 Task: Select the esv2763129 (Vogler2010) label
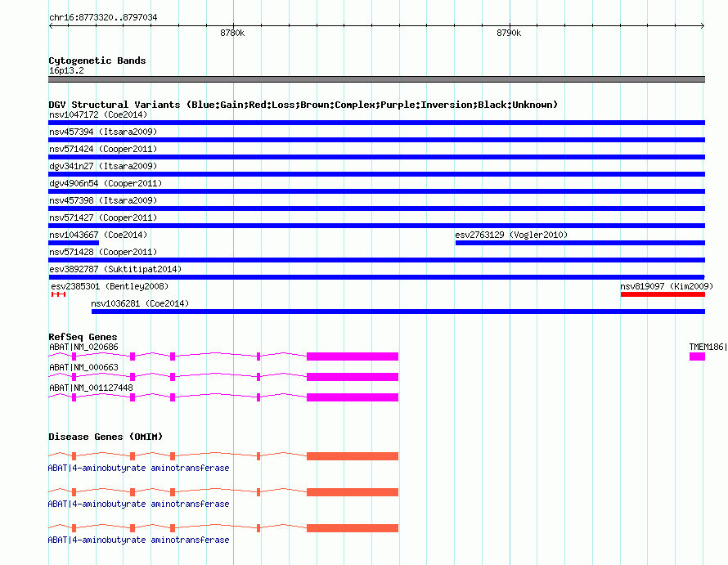click(511, 235)
